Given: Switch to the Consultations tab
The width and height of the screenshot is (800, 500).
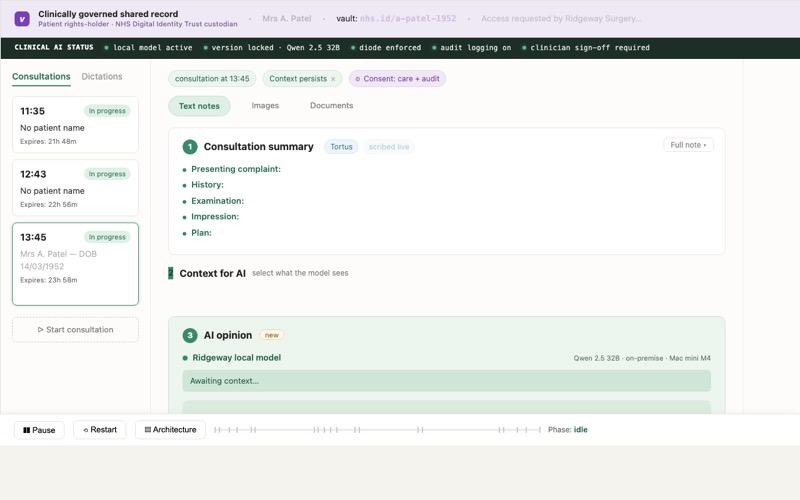Looking at the screenshot, I should 41,77.
